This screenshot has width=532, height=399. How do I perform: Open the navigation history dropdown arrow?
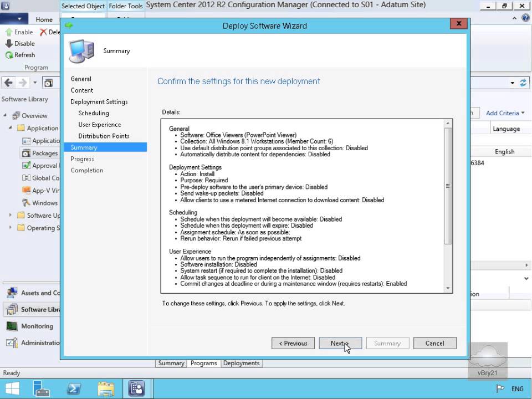pyautogui.click(x=35, y=83)
